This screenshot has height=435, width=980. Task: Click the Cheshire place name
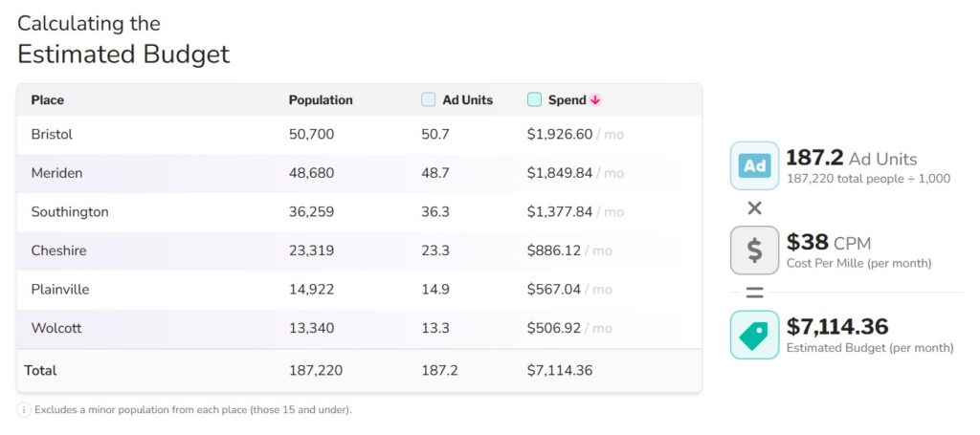(x=58, y=250)
